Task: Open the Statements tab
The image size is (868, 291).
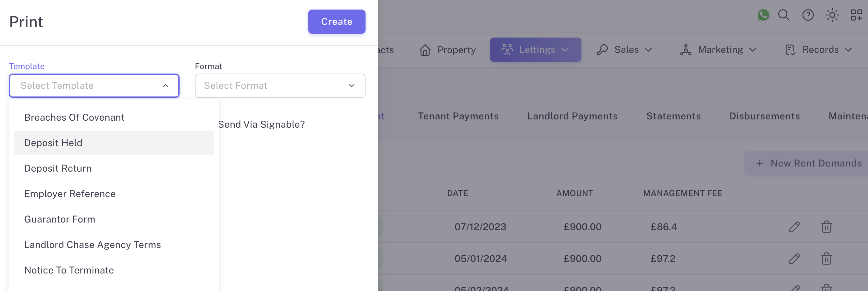Action: click(673, 116)
